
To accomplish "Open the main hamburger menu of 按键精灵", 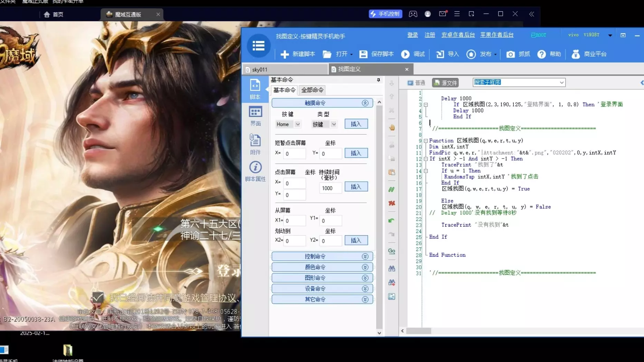I will click(258, 46).
